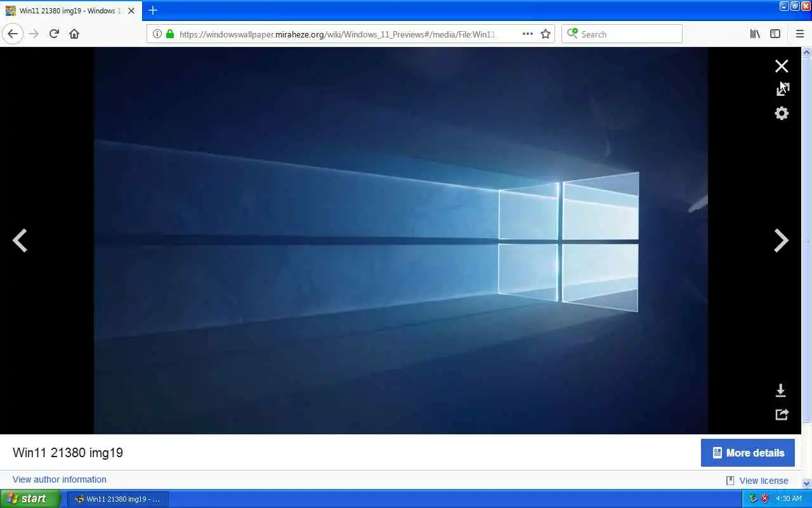Click the Windows wallpaper image
Viewport: 812px width, 508px height.
click(x=401, y=241)
